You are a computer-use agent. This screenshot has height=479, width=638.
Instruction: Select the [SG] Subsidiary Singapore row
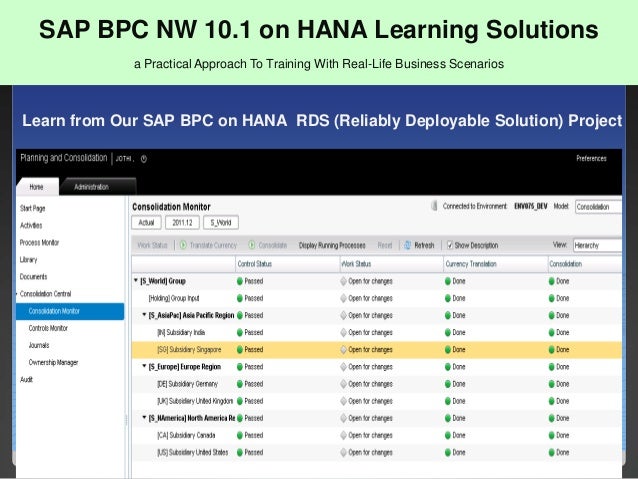click(x=376, y=350)
